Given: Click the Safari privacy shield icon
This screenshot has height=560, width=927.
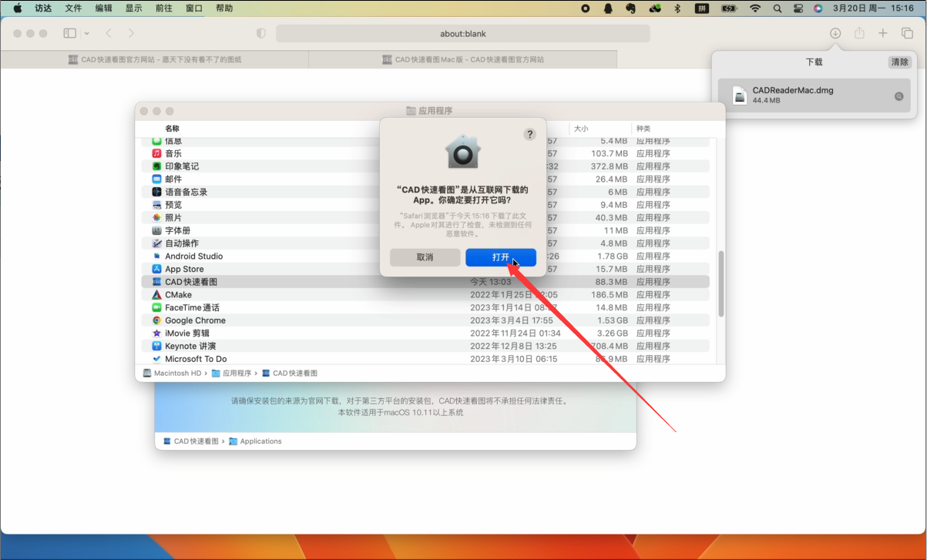Looking at the screenshot, I should [260, 33].
